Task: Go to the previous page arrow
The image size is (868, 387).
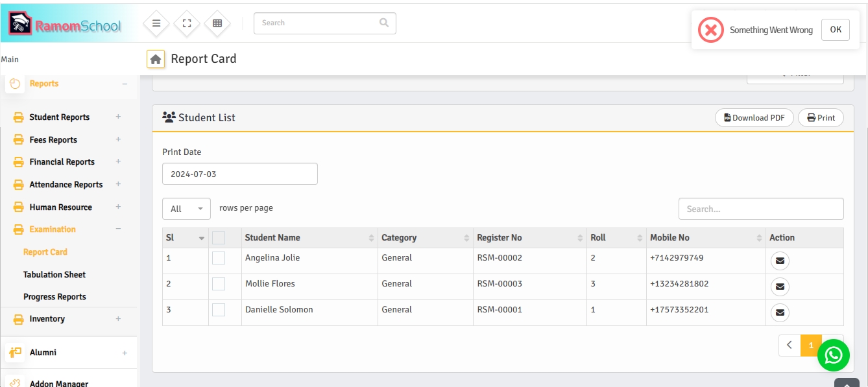Action: [790, 346]
